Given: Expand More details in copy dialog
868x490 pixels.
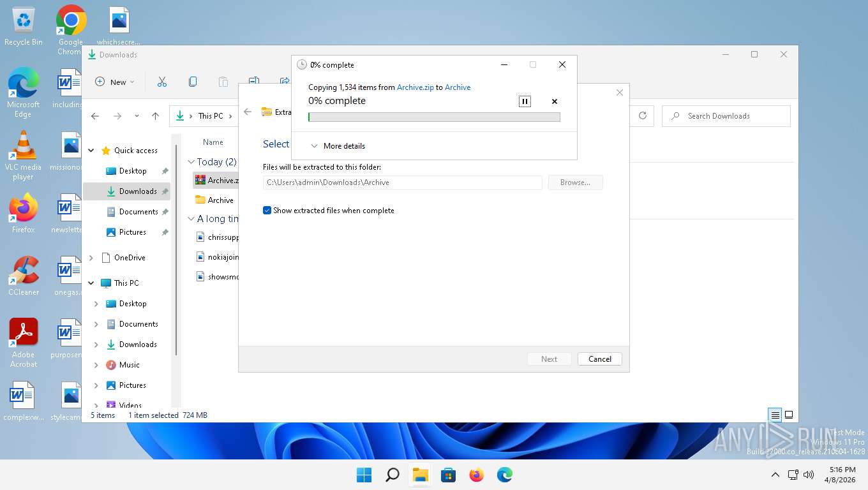Looking at the screenshot, I should (338, 146).
